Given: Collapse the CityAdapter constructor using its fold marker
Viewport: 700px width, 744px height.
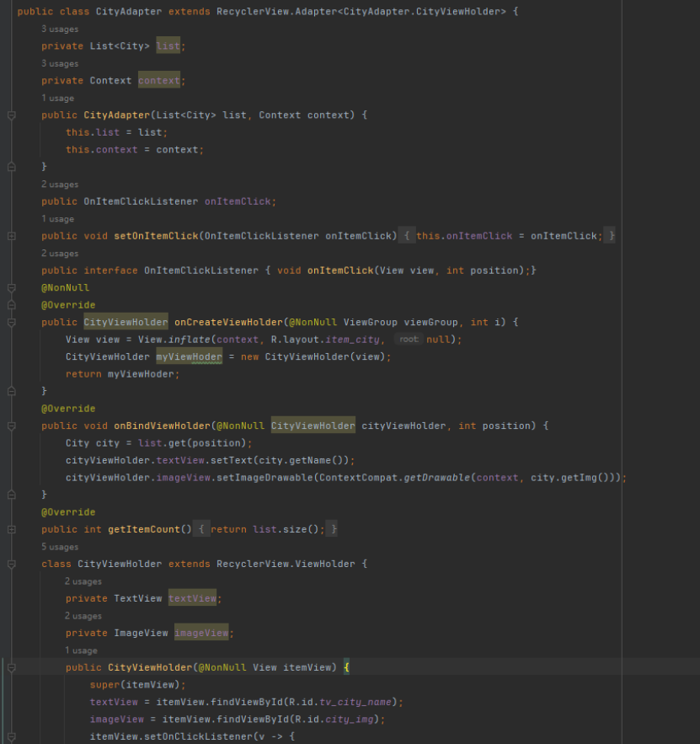Looking at the screenshot, I should pyautogui.click(x=11, y=115).
